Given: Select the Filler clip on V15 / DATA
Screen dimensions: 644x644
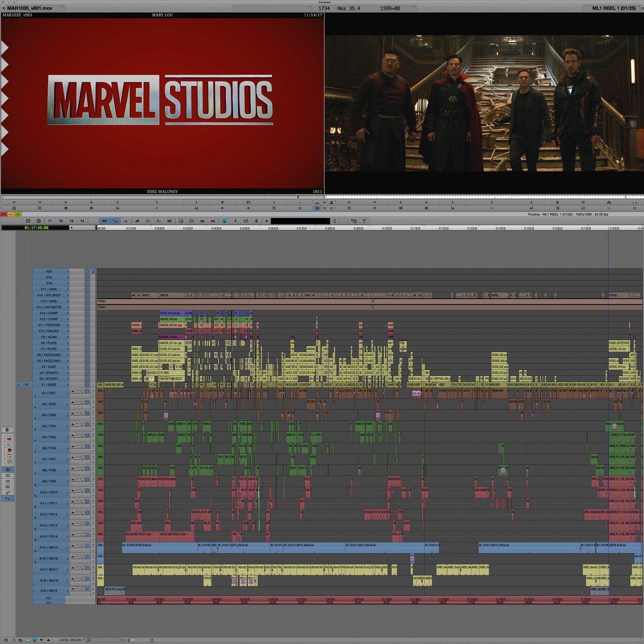Looking at the screenshot, I should pyautogui.click(x=370, y=301).
